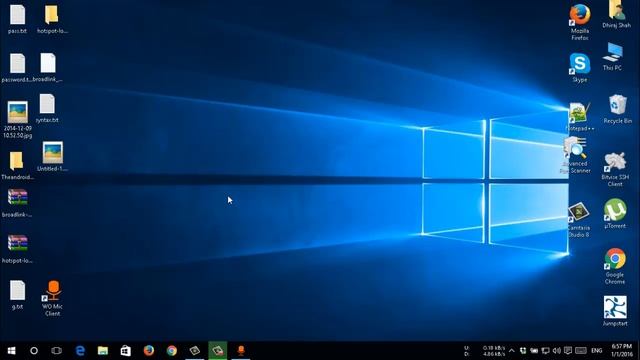Select the g.txt file icon
The image size is (640, 360).
pos(18,295)
